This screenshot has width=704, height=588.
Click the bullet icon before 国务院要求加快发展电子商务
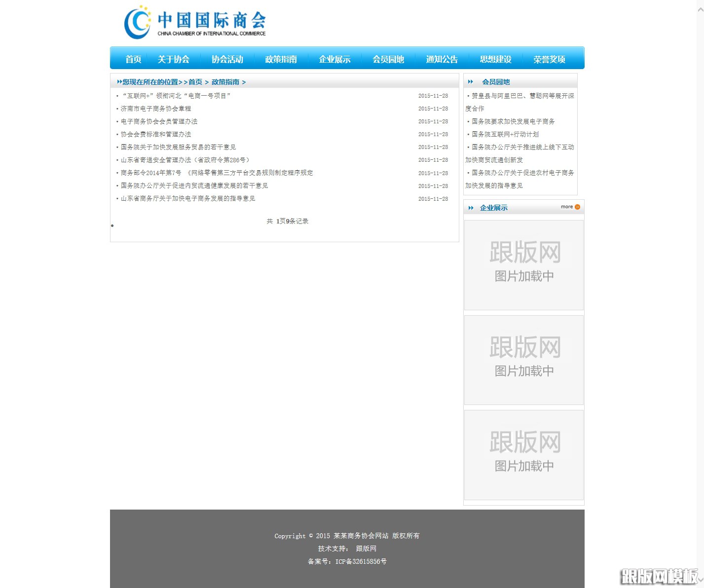click(468, 121)
